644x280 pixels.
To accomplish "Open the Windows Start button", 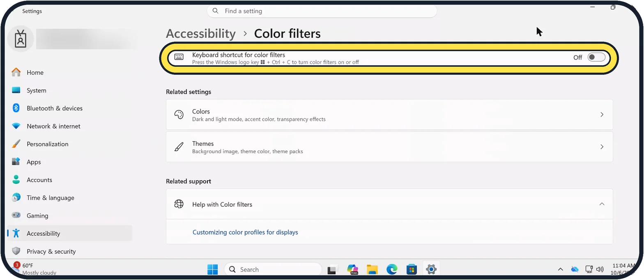I will coord(213,270).
